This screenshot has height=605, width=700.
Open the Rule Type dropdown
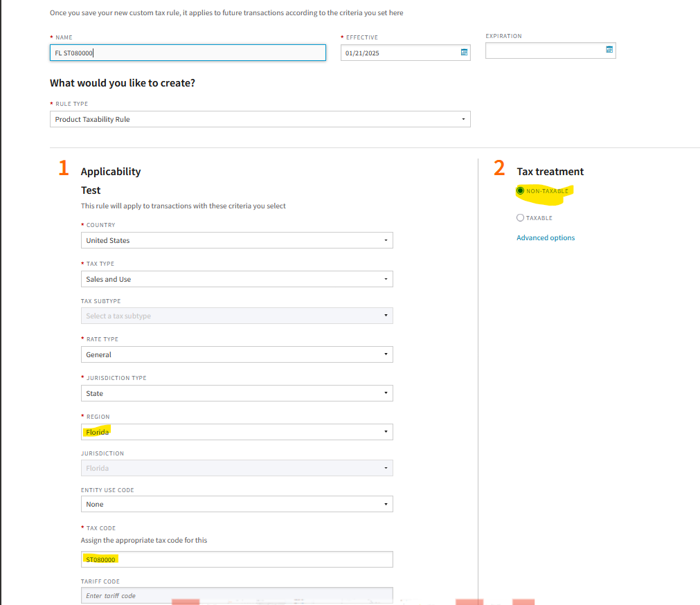coord(260,119)
